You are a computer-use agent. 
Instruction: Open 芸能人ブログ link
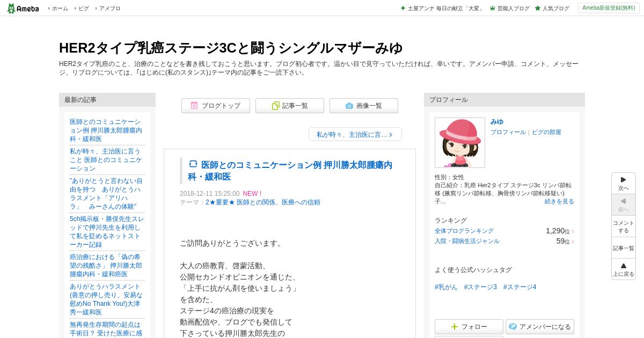513,8
